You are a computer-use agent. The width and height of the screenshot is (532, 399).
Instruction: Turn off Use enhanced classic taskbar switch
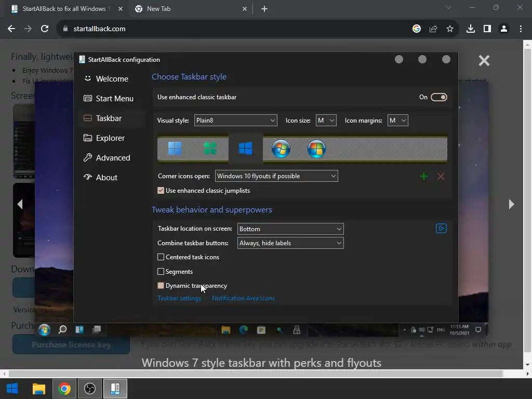(438, 97)
